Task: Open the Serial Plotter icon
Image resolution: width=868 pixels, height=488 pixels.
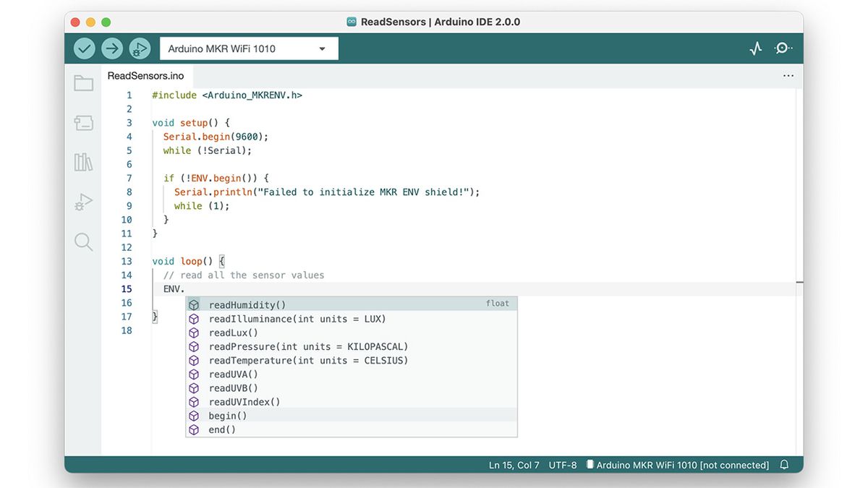Action: pos(755,48)
